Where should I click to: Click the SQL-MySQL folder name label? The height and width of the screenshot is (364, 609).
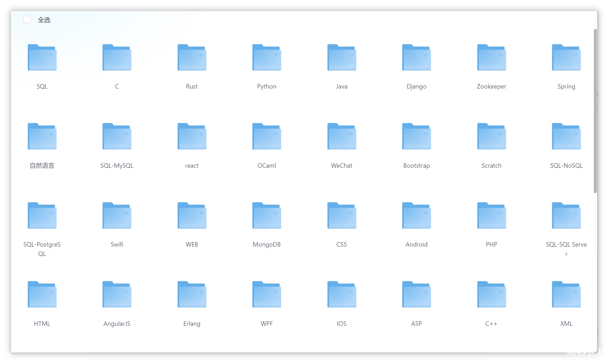tap(117, 166)
